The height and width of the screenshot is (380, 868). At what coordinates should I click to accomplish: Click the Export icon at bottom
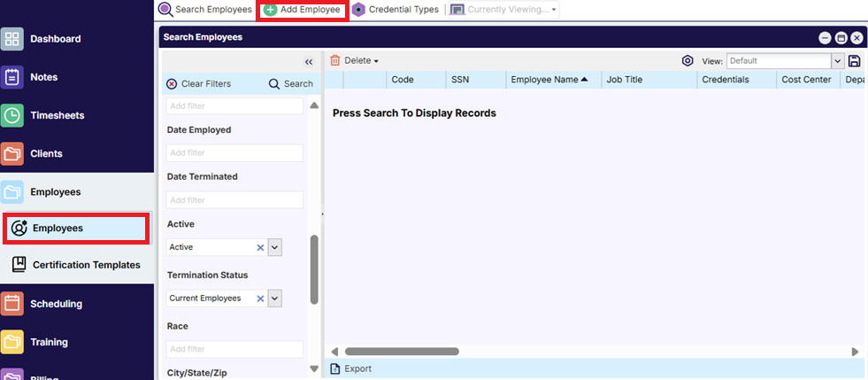coord(335,368)
